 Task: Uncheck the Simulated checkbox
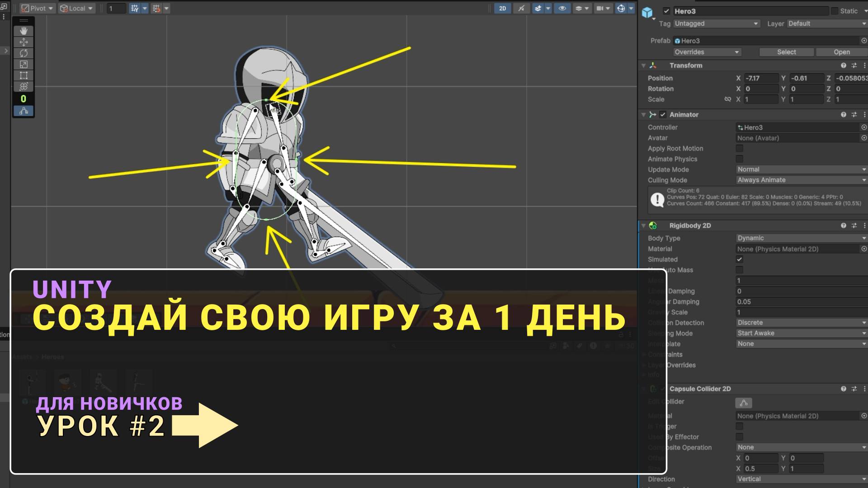tap(740, 259)
